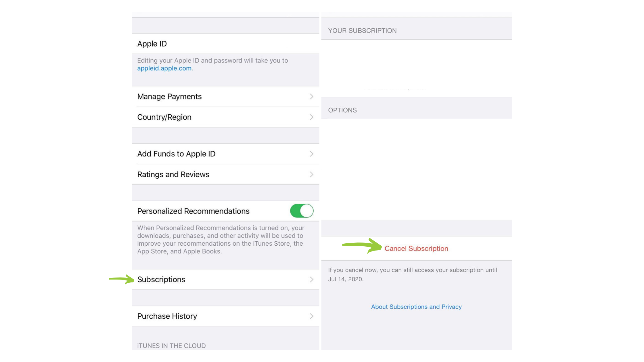The image size is (644, 362).
Task: Tap the Ratings and Reviews chevron
Action: click(x=312, y=175)
